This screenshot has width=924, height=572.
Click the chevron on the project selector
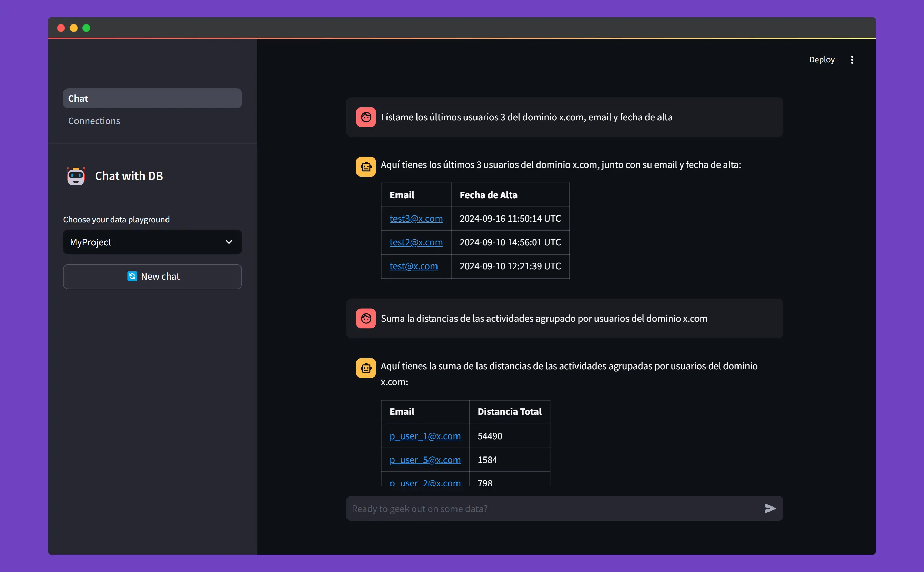[x=229, y=242]
